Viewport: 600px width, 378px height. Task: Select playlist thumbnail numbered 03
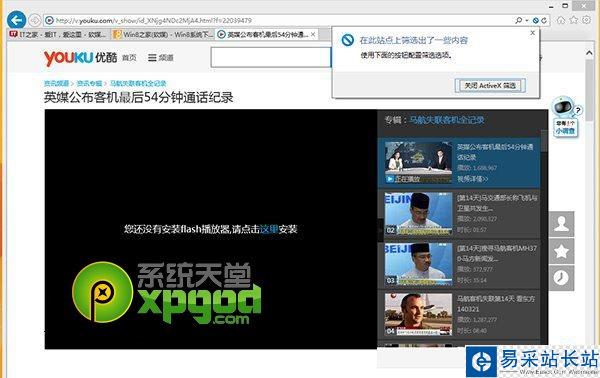click(418, 264)
